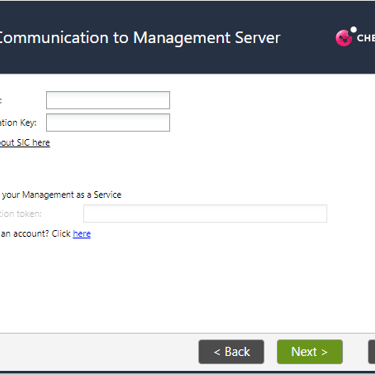Image resolution: width=375 pixels, height=375 pixels.
Task: Click the 'an account? Click' text
Action: point(36,234)
